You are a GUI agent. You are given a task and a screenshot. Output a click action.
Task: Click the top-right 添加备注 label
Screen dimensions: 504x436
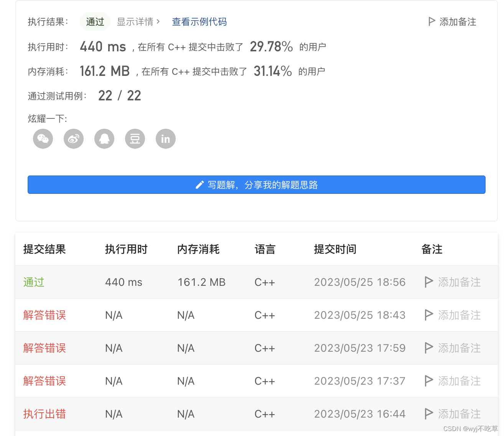pos(458,22)
